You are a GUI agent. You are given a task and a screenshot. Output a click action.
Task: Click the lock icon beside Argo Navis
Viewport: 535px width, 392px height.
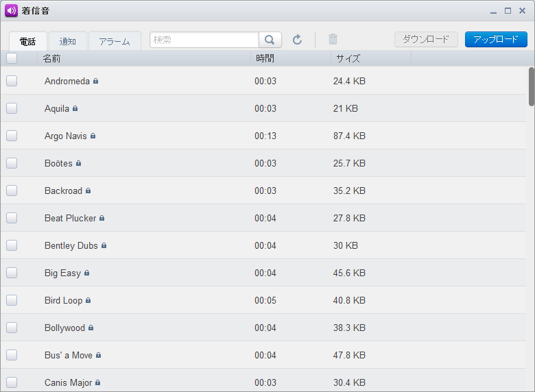(93, 136)
